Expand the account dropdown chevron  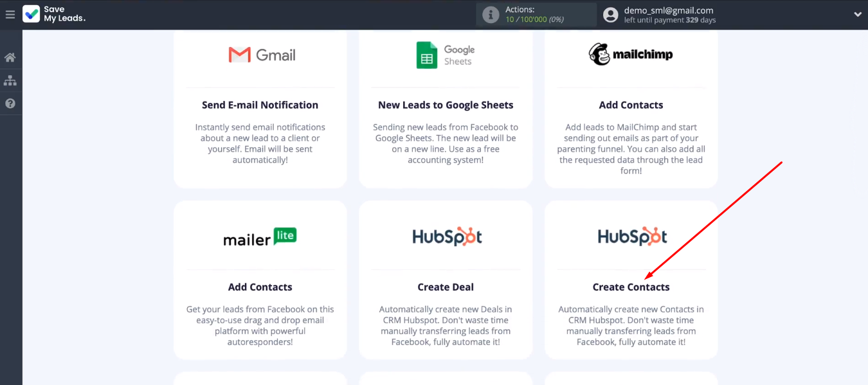click(x=858, y=15)
